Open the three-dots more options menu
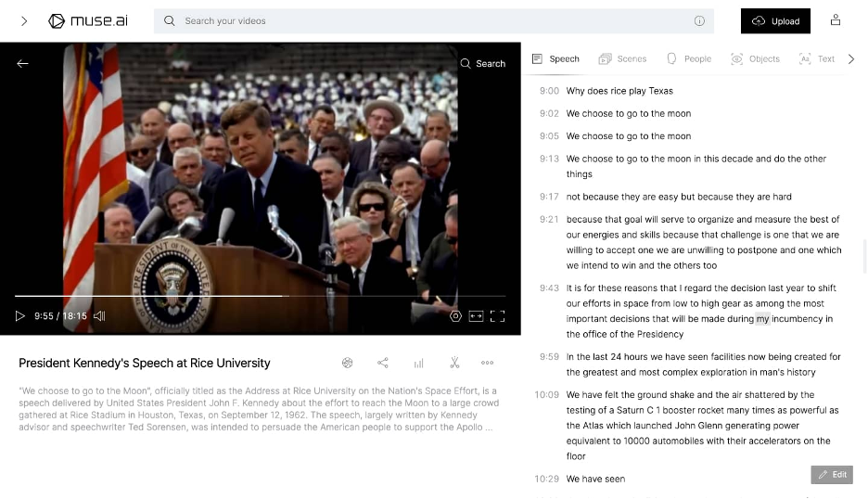The image size is (868, 499). [x=487, y=363]
